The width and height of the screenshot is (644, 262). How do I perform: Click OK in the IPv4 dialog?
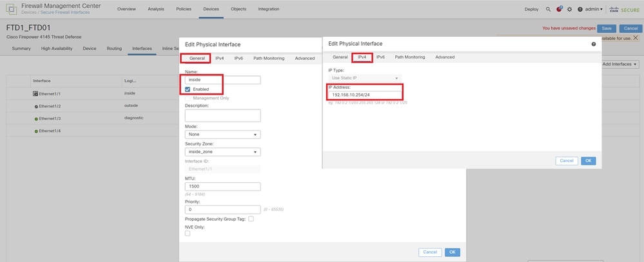pyautogui.click(x=588, y=161)
